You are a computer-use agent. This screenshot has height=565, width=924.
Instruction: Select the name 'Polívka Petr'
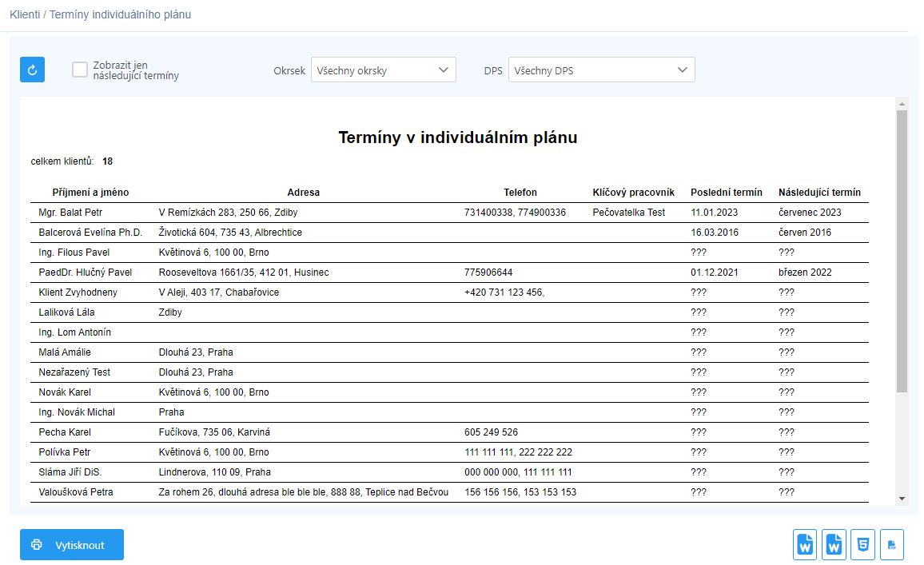coord(65,452)
